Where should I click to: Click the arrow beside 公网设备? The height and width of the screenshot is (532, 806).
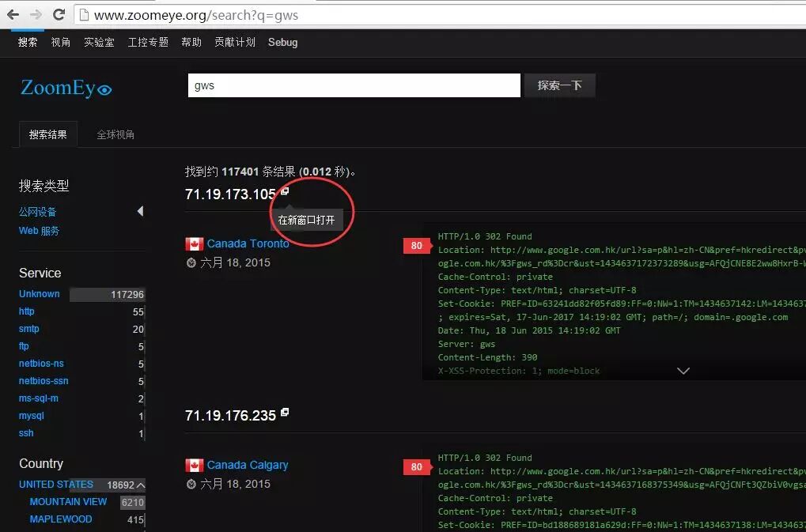[140, 211]
